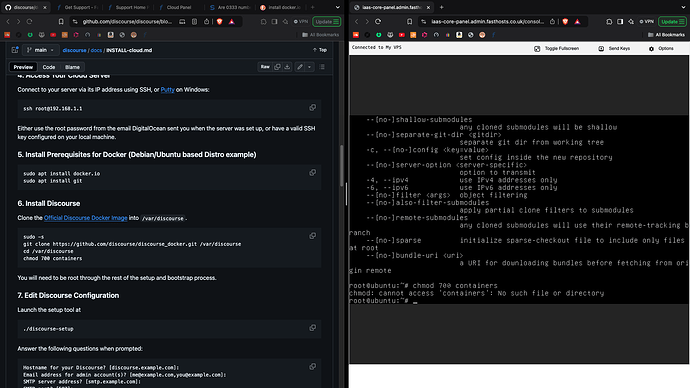Click YouTube bookmark in Fasthosts window
The width and height of the screenshot is (690, 388).
coord(402,35)
